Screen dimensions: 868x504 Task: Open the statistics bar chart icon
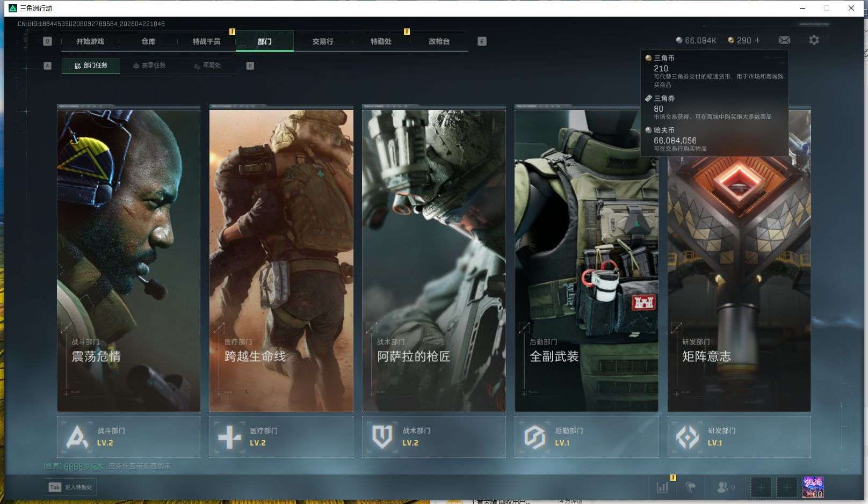(x=663, y=487)
